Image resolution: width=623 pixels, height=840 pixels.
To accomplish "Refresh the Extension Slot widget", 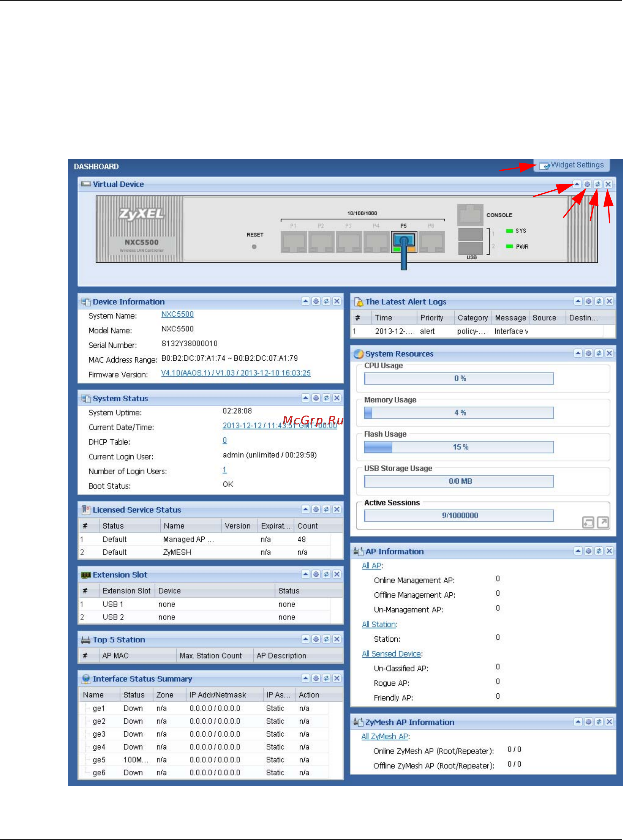I will pyautogui.click(x=326, y=574).
